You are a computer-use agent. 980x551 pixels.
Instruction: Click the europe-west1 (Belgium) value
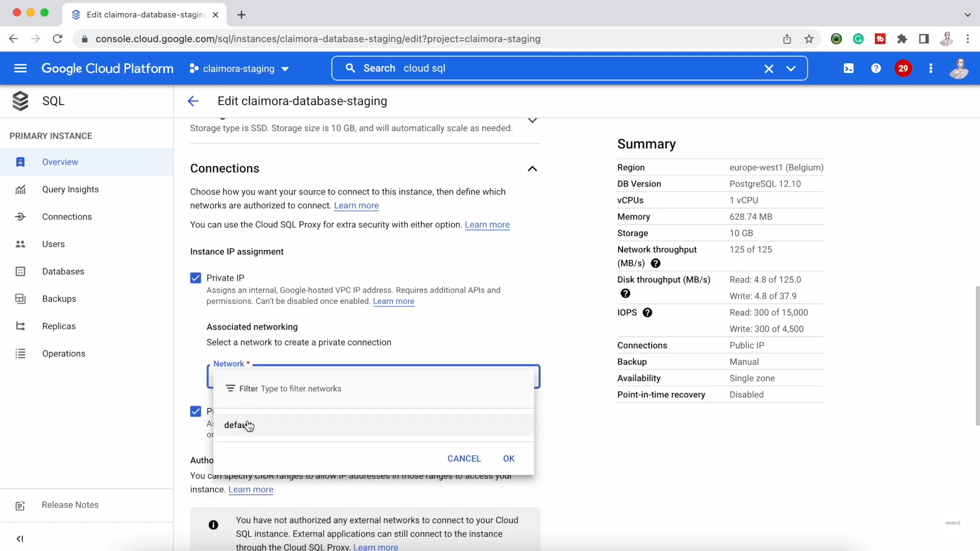pyautogui.click(x=776, y=168)
